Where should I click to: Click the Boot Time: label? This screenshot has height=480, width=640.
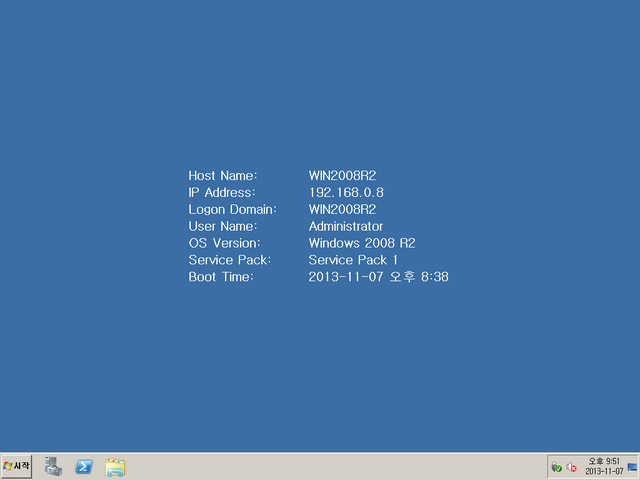point(221,277)
